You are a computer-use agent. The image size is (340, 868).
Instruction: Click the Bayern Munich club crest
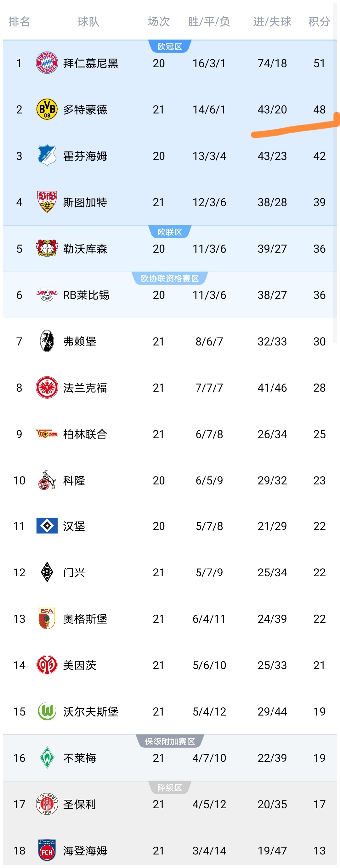47,63
